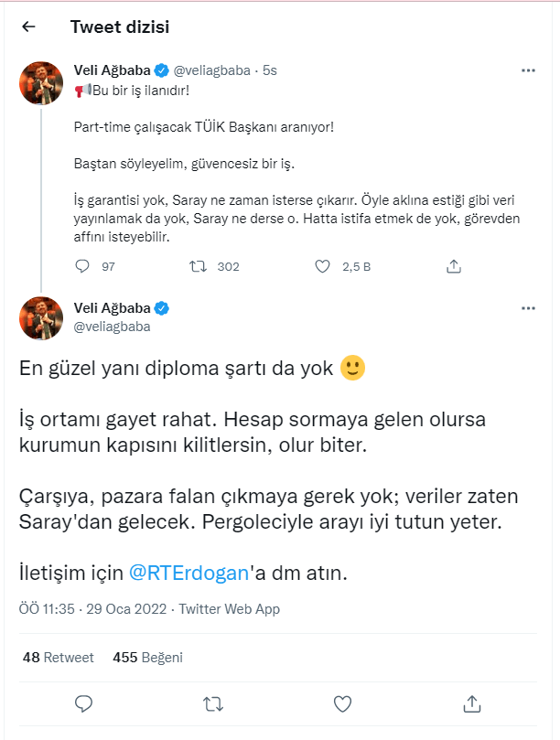Like the first tweet with 2,5 B likes

(x=322, y=266)
